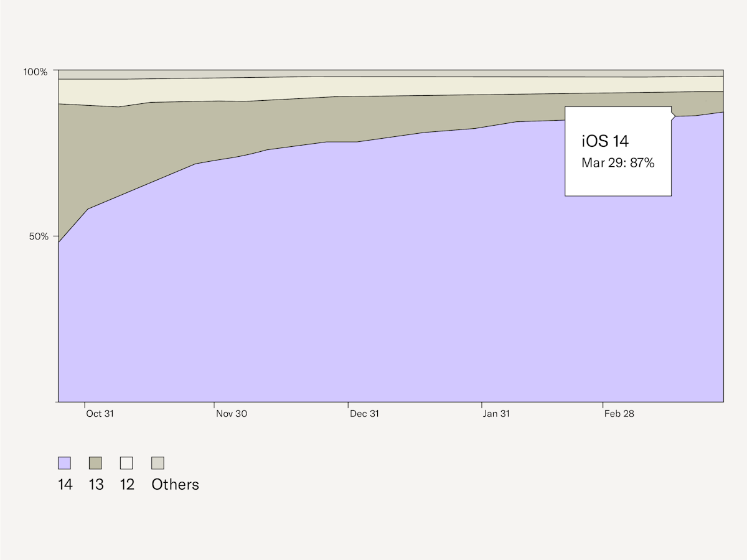The height and width of the screenshot is (560, 747).
Task: Select the iOS 14 legend swatch
Action: click(63, 462)
